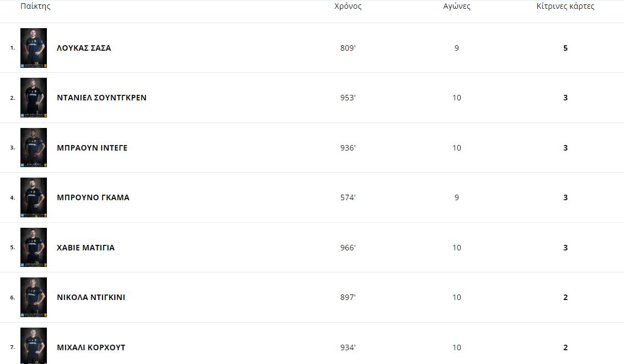The width and height of the screenshot is (624, 364).
Task: Open ΝΙΚΟΛΑ ΝΤΙΓΚΙΝΙ name link
Action: (x=91, y=297)
